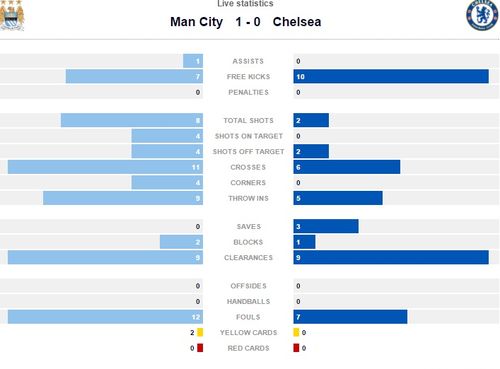Click Man City's yellow card icon

pos(200,332)
